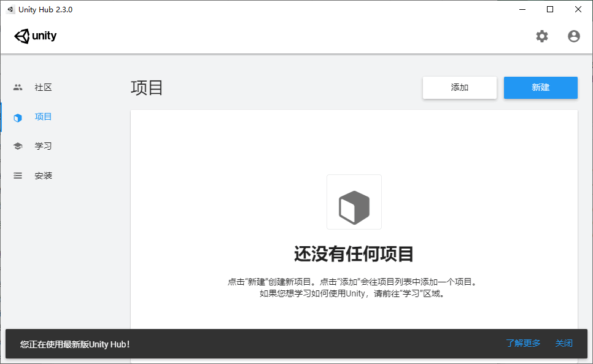Click the 项目 cube icon in sidebar
The height and width of the screenshot is (364, 593).
(x=18, y=118)
